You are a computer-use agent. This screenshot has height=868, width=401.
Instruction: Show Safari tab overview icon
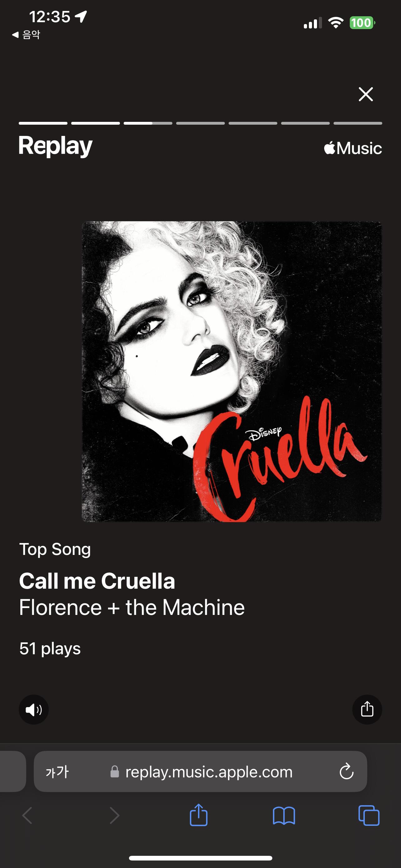369,816
